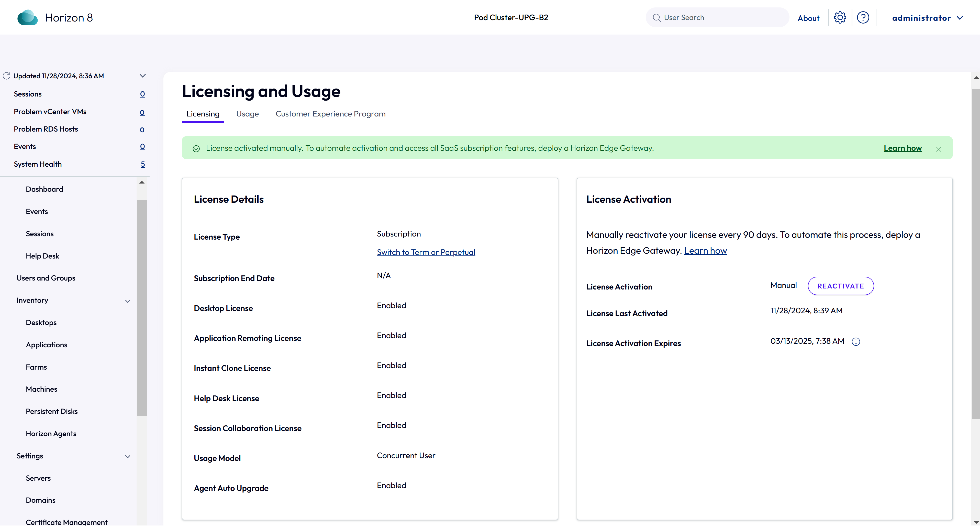Click the Horizon 8 cloud logo
Viewport: 980px width, 526px height.
click(27, 17)
